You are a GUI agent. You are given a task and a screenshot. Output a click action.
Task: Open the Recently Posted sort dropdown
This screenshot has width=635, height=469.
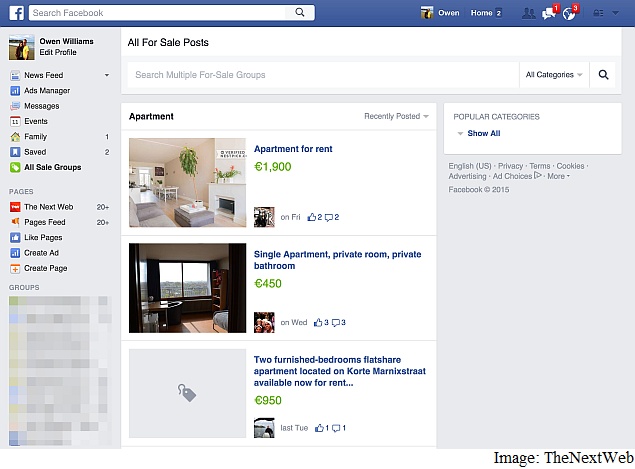(396, 116)
